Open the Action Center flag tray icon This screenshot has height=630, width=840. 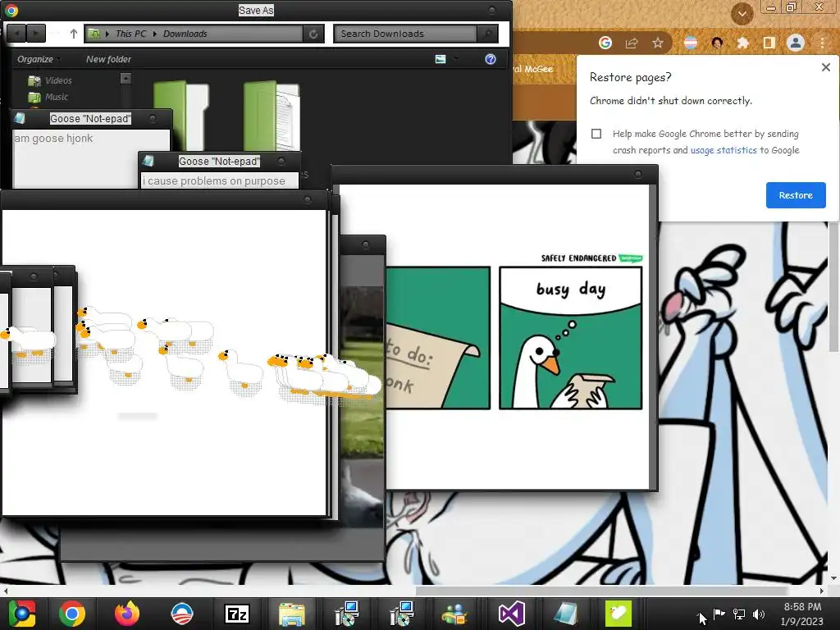[x=719, y=614]
